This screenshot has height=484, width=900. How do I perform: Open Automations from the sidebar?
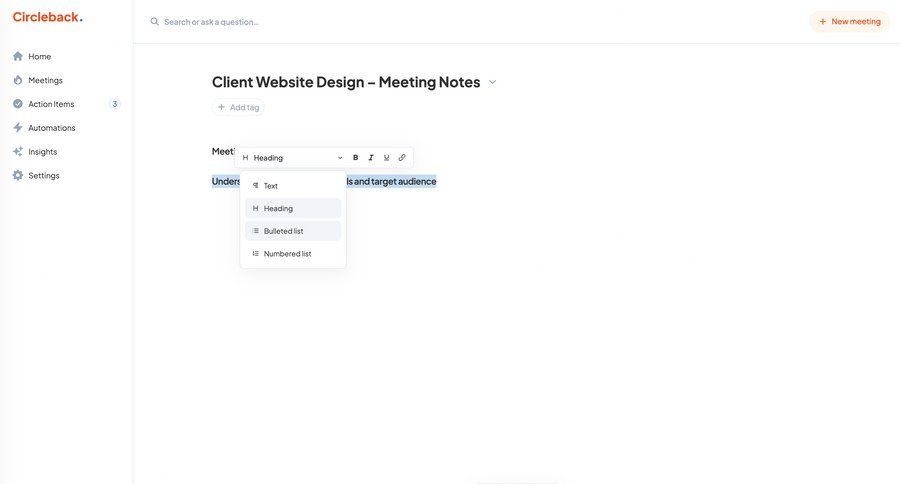(x=52, y=128)
